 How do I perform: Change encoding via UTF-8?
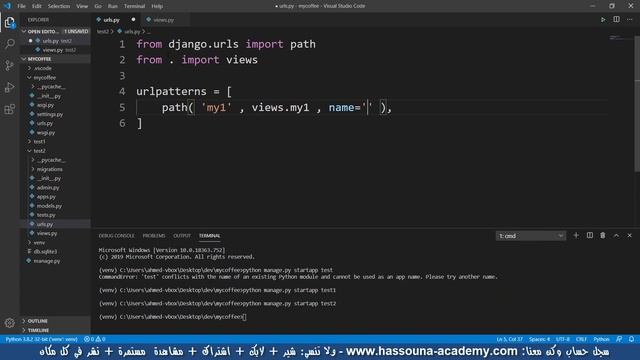tap(562, 339)
